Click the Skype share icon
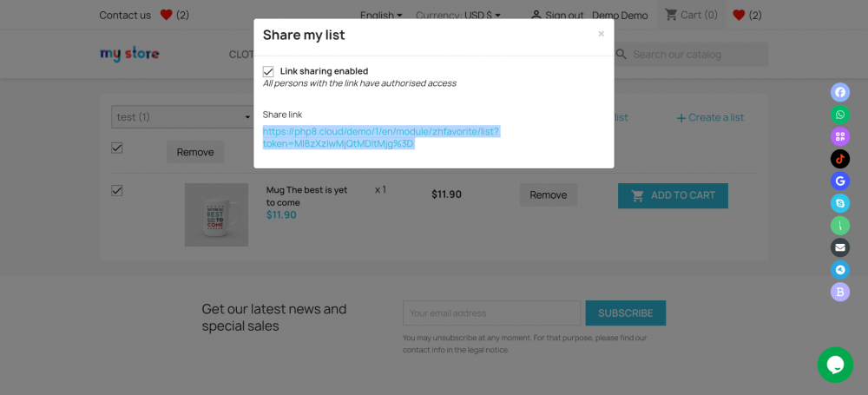Viewport: 868px width, 395px height. 839,203
